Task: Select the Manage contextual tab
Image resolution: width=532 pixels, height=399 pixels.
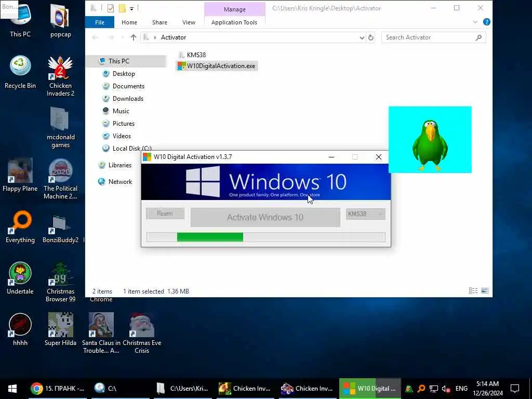Action: point(234,9)
